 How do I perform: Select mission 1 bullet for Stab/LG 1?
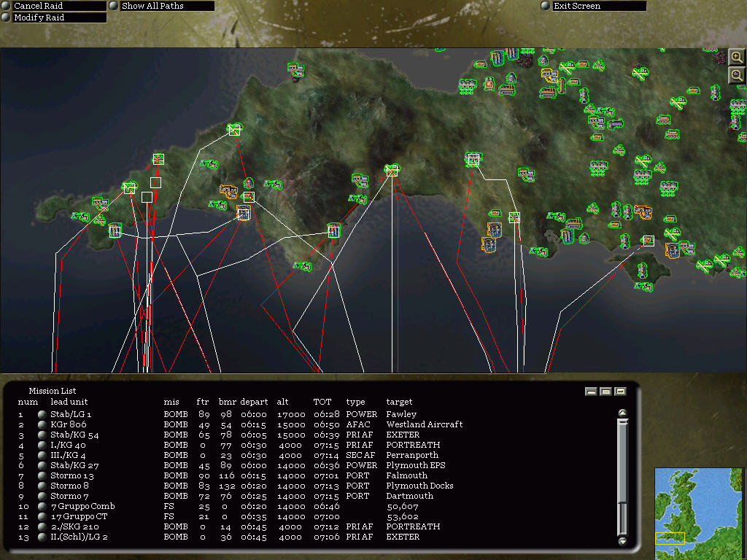point(42,414)
